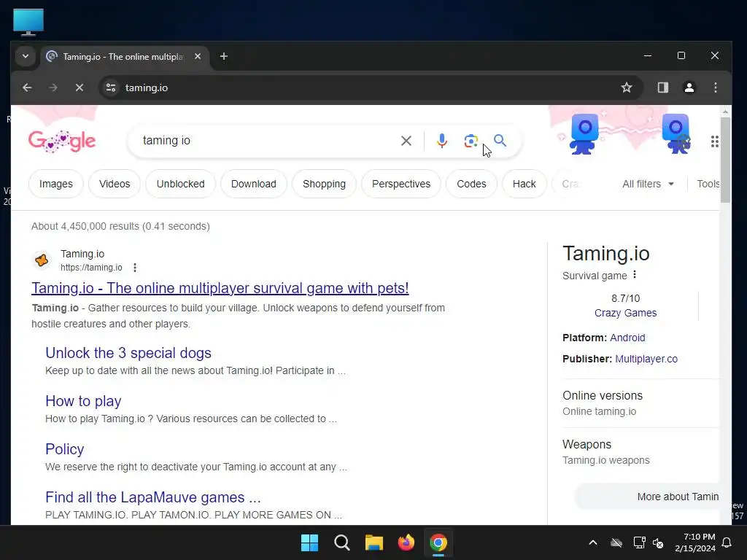Viewport: 747px width, 560px height.
Task: Start voice search with microphone icon
Action: click(x=441, y=141)
